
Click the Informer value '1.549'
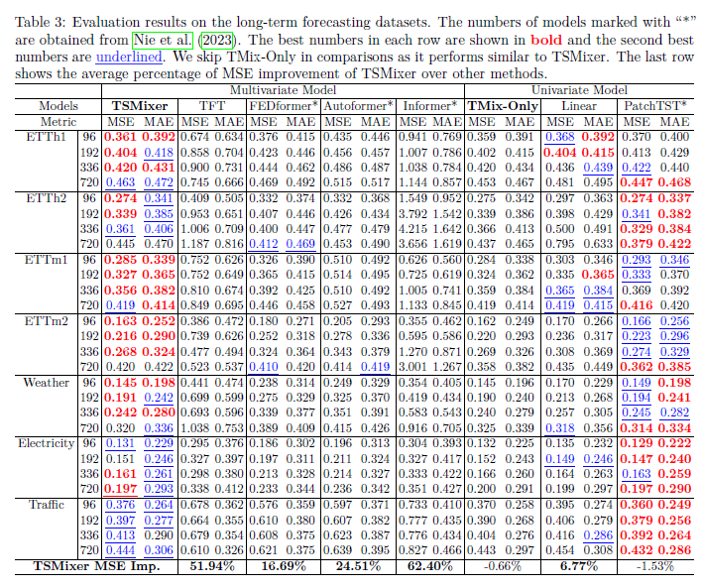pos(412,198)
